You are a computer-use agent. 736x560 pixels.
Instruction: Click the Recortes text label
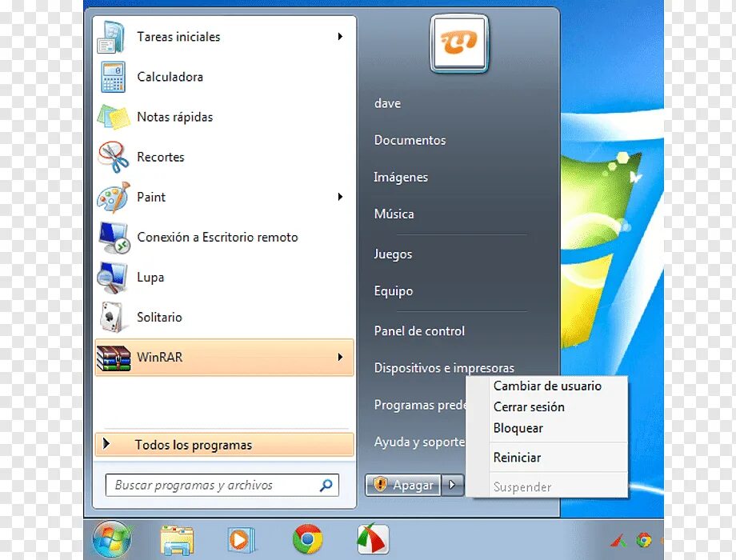(161, 157)
